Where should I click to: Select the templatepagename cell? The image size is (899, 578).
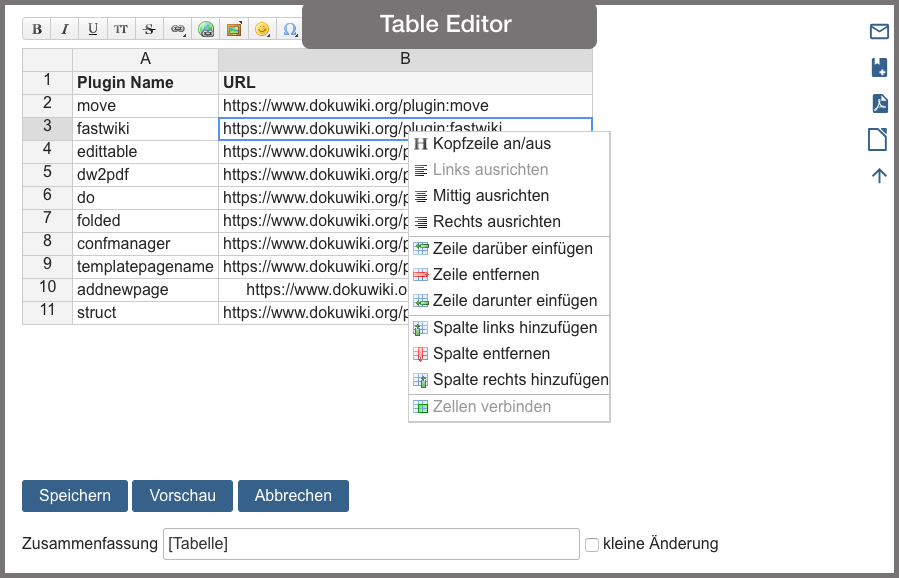pyautogui.click(x=145, y=267)
